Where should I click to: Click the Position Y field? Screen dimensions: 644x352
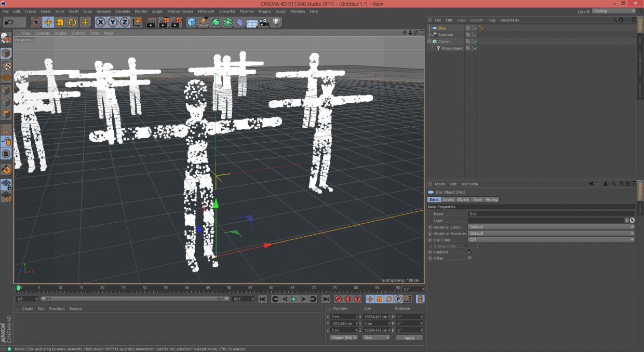pos(345,323)
